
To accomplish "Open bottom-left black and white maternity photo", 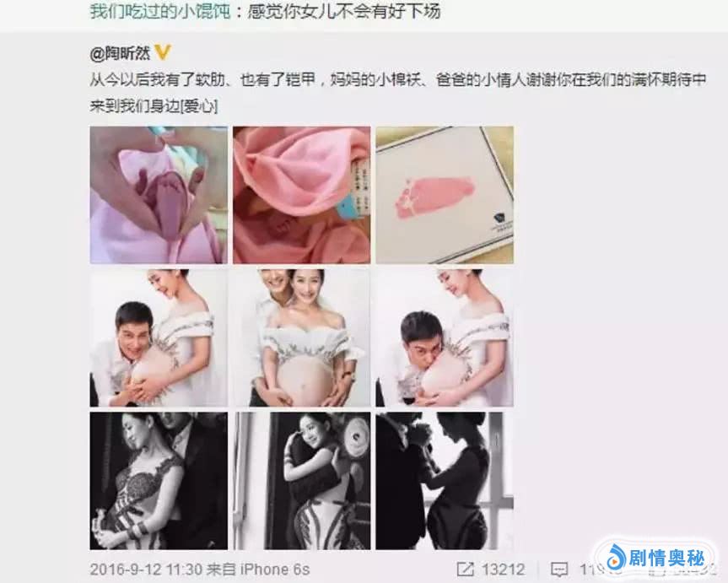I will coord(159,481).
